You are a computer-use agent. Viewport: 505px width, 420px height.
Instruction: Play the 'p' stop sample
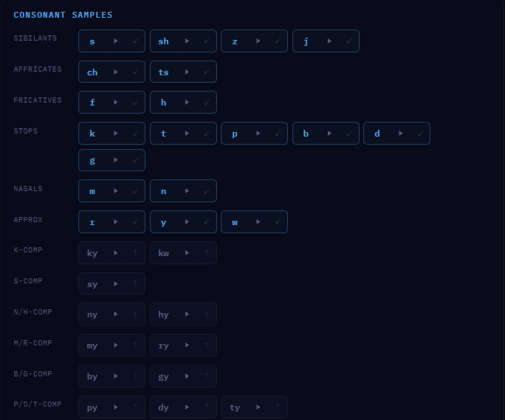(258, 134)
